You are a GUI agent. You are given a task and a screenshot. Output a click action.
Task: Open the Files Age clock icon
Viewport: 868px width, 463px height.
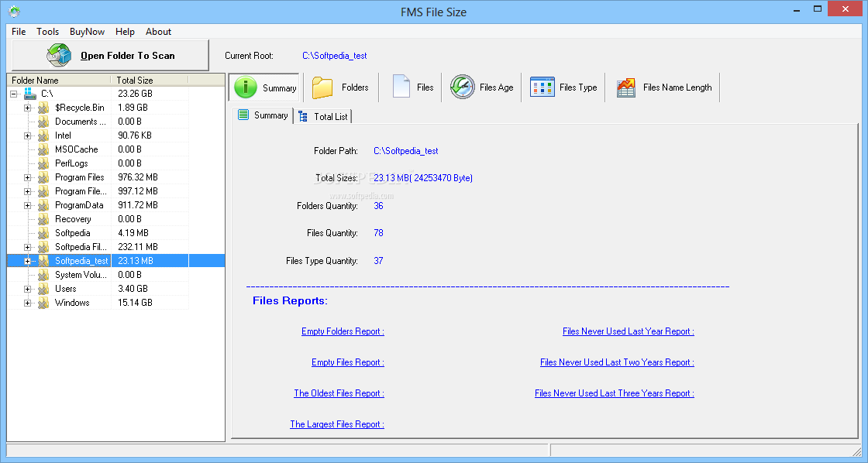[462, 87]
